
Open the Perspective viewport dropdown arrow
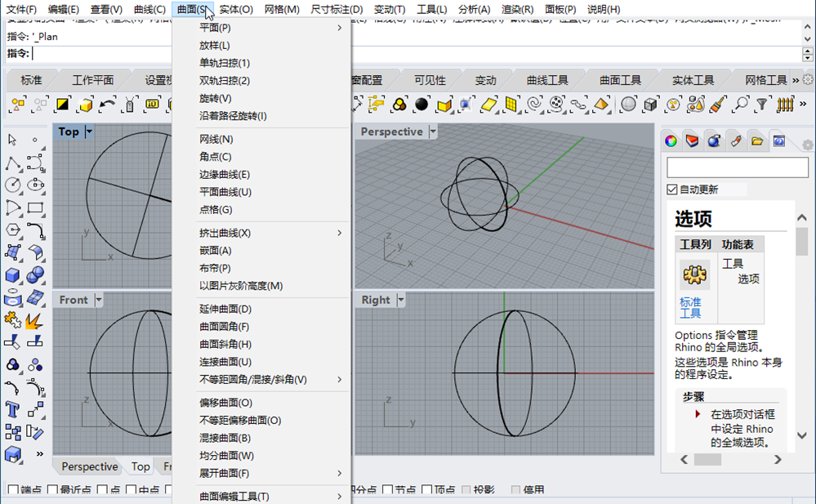(433, 132)
